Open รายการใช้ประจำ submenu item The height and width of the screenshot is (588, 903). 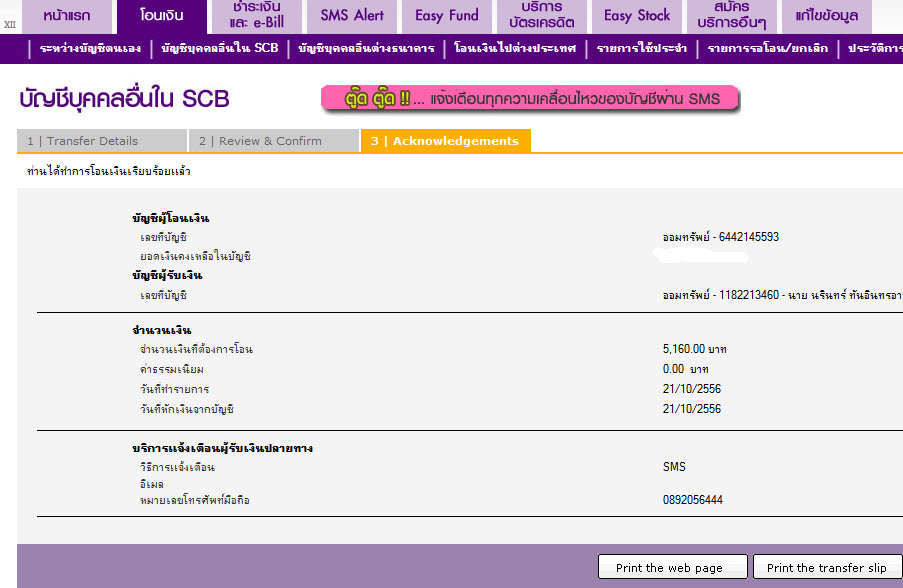click(x=642, y=48)
